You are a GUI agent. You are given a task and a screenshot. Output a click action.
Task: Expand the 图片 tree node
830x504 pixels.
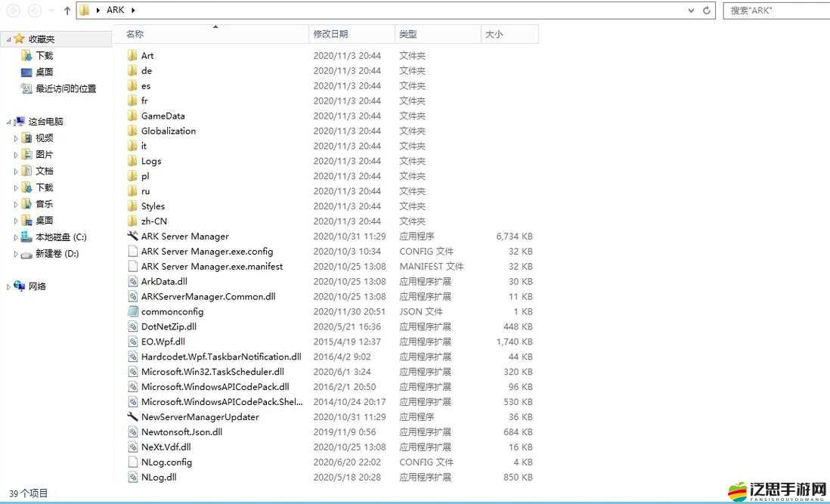[15, 155]
